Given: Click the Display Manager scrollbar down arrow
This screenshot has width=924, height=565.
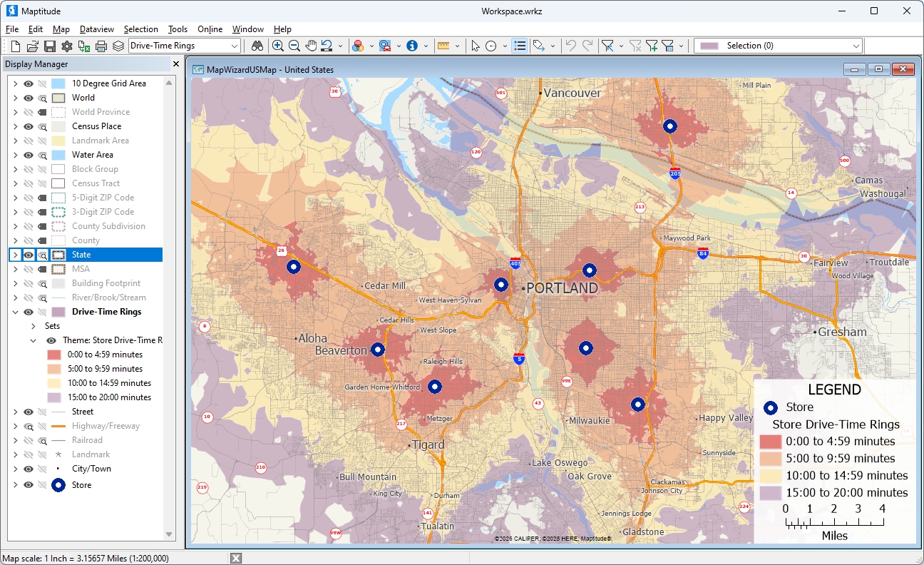Looking at the screenshot, I should [x=169, y=534].
